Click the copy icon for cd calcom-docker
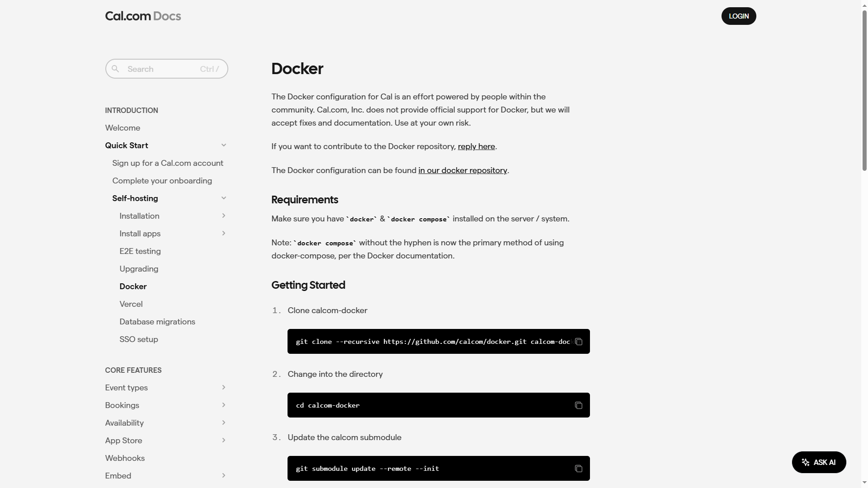 click(x=578, y=405)
